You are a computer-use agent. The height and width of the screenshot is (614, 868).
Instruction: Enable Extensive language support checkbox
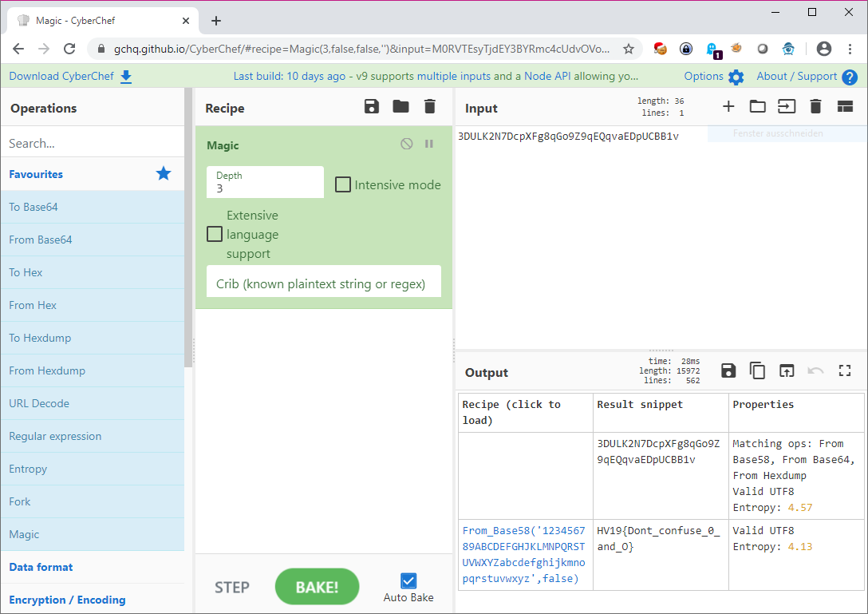(x=215, y=234)
